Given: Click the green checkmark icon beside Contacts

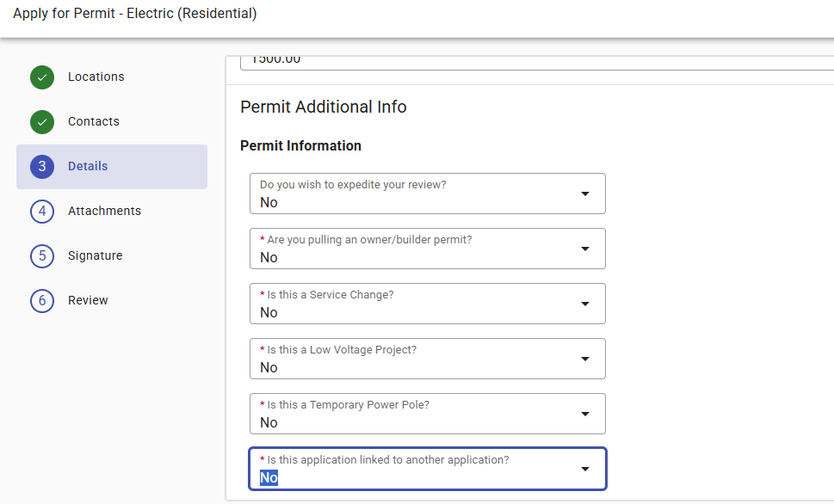Looking at the screenshot, I should click(x=42, y=122).
